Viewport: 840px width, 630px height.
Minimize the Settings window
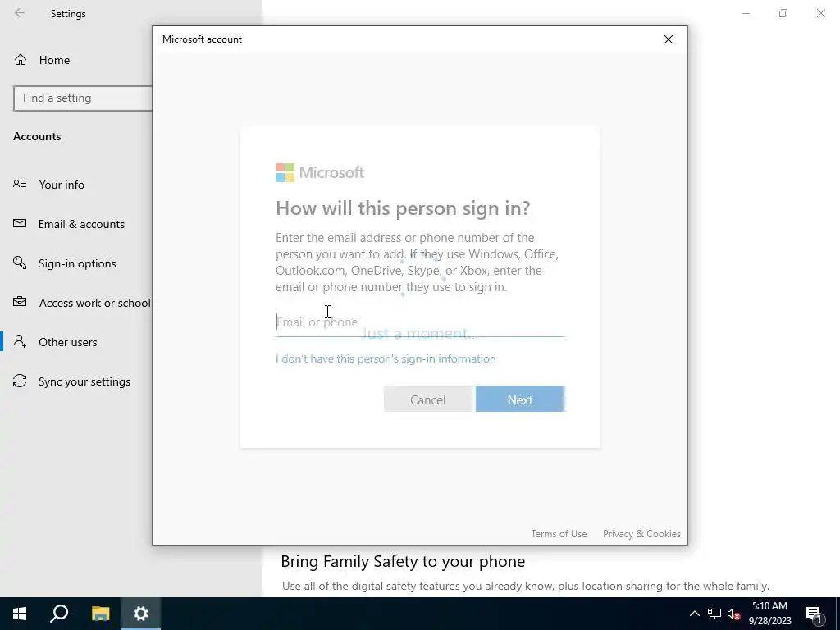746,13
